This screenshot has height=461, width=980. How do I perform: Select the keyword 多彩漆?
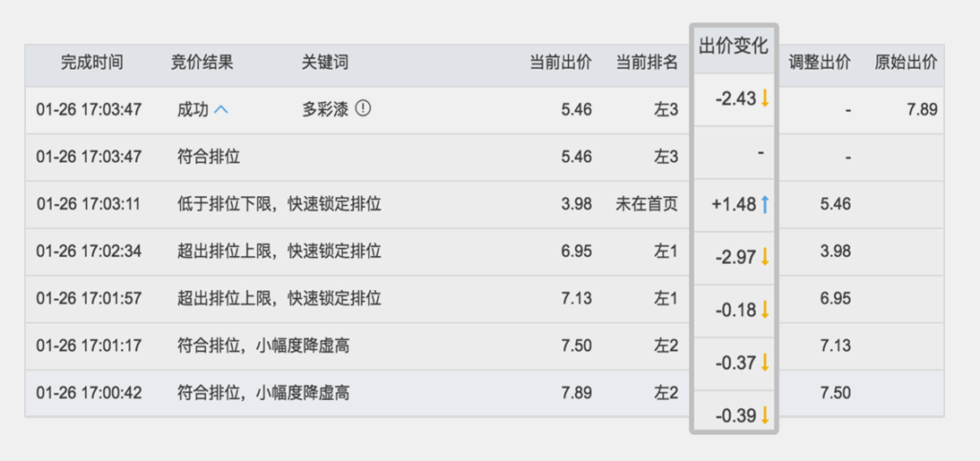click(x=325, y=110)
